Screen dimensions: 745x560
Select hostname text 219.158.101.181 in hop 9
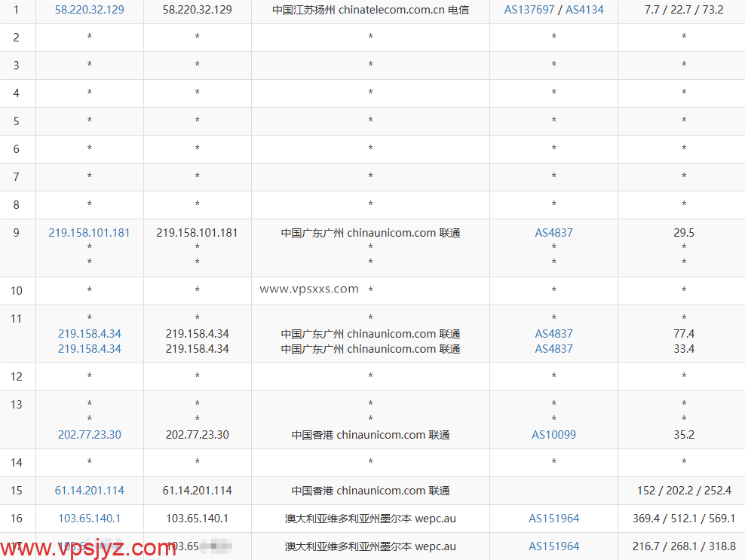pyautogui.click(x=197, y=233)
